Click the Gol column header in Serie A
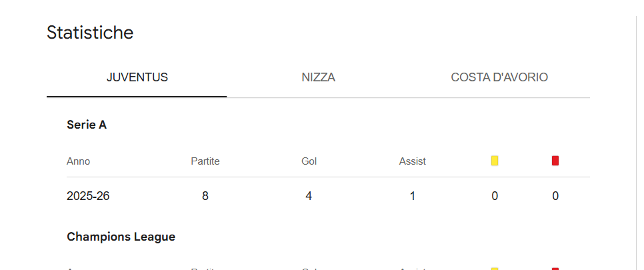 [x=309, y=161]
